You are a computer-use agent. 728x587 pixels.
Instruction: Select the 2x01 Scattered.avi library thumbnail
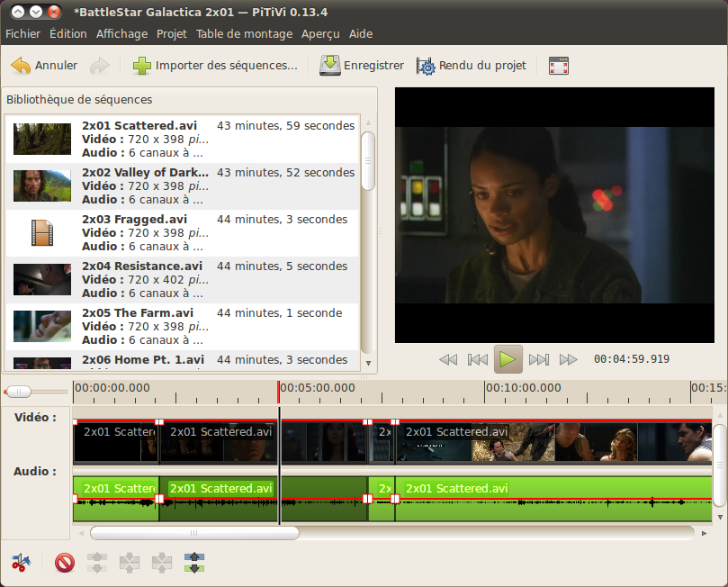[42, 139]
